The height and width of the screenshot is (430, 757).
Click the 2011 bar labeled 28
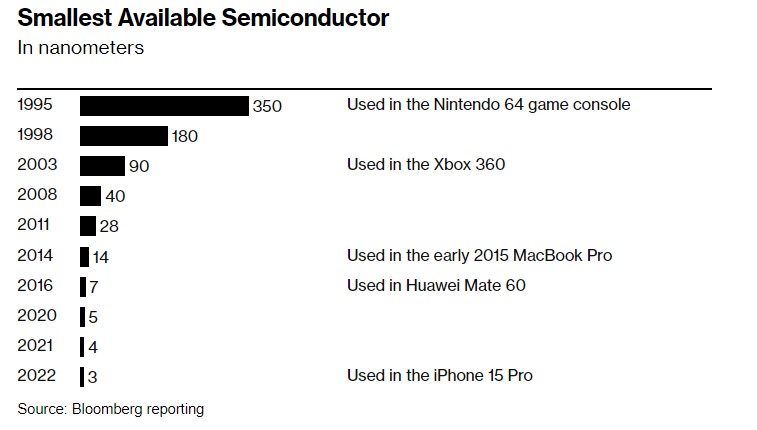(x=87, y=226)
